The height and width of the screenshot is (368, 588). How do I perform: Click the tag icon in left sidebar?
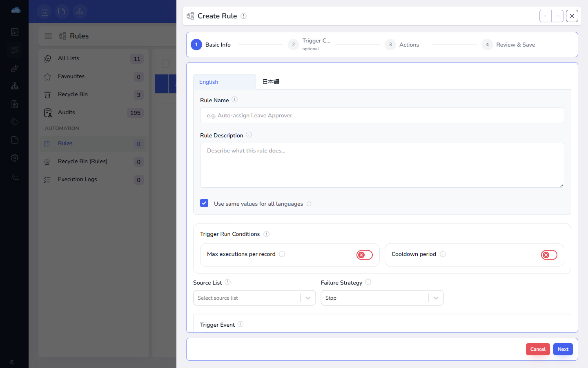point(15,122)
